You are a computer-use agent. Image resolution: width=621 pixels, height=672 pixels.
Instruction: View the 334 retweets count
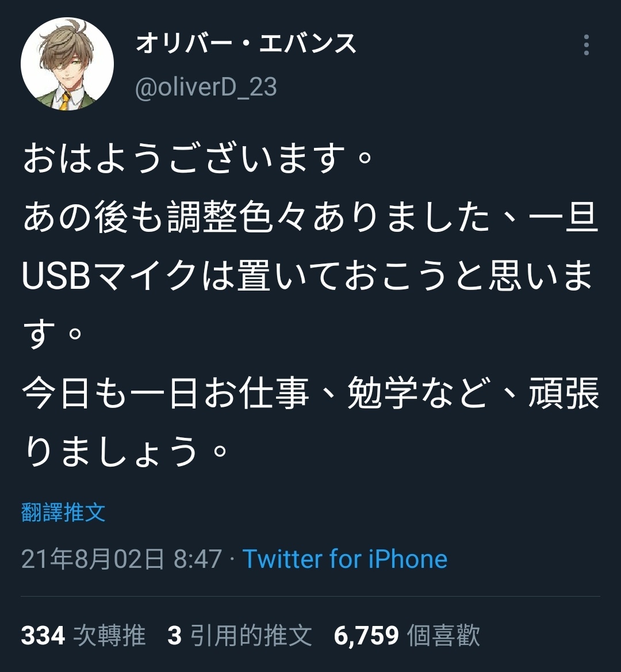43,635
